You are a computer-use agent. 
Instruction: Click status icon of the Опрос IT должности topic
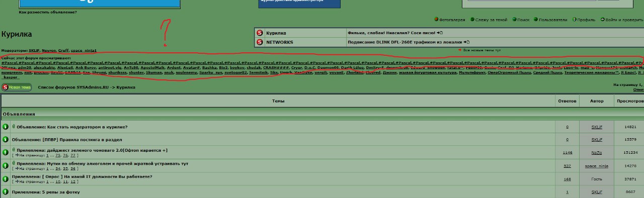coord(6,179)
